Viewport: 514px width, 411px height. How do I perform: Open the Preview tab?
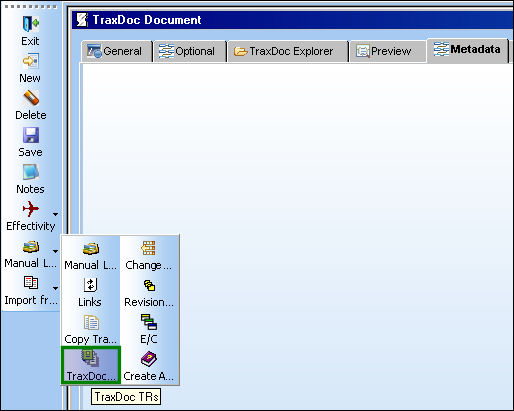click(387, 51)
